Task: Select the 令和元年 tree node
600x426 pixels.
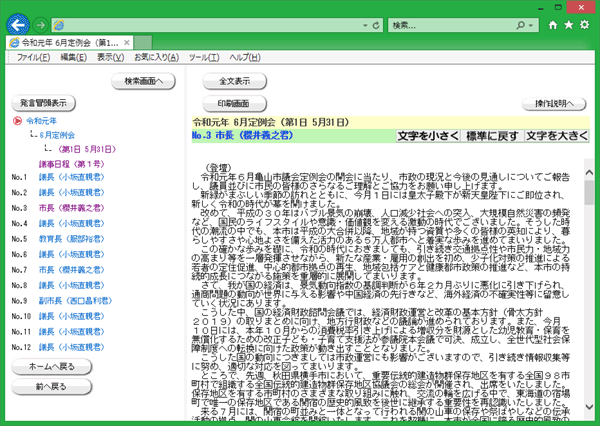Action: coord(41,121)
